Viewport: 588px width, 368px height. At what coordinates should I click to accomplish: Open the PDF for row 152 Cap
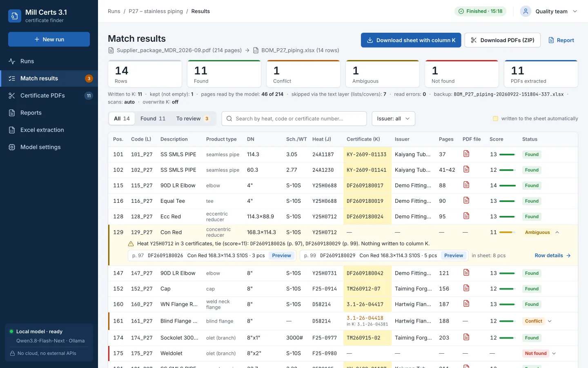point(466,288)
